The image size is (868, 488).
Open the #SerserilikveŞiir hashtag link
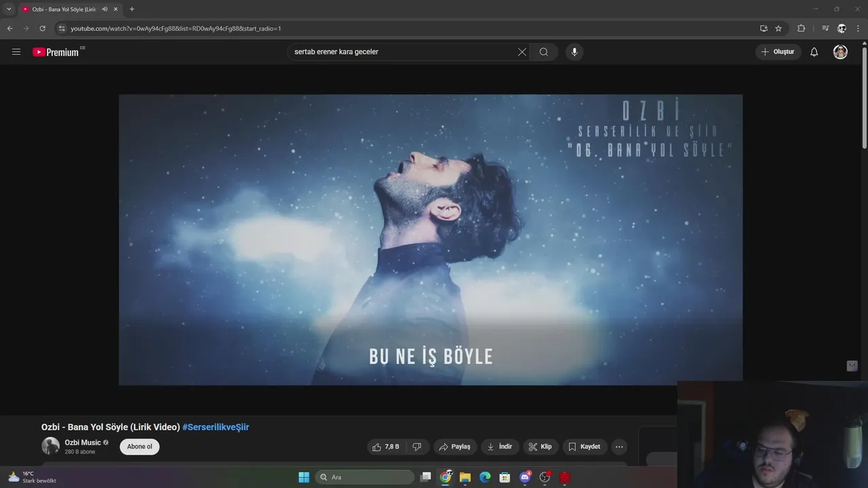pos(216,427)
